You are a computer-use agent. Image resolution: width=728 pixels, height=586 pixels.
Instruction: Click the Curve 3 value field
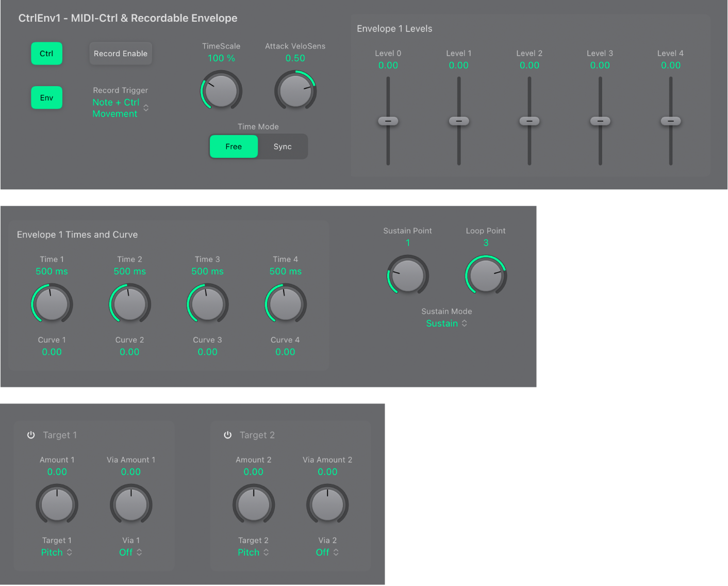[207, 352]
